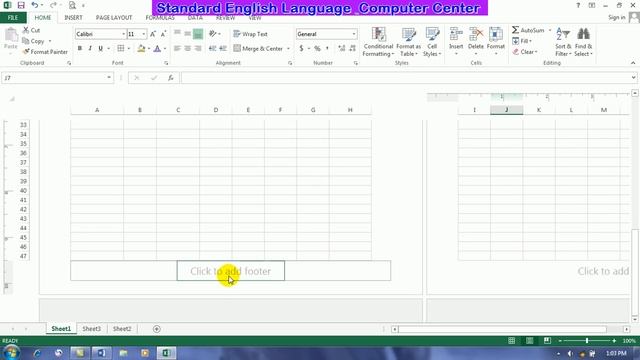Image resolution: width=640 pixels, height=360 pixels.
Task: Activate the Format Painter brush
Action: coord(45,52)
